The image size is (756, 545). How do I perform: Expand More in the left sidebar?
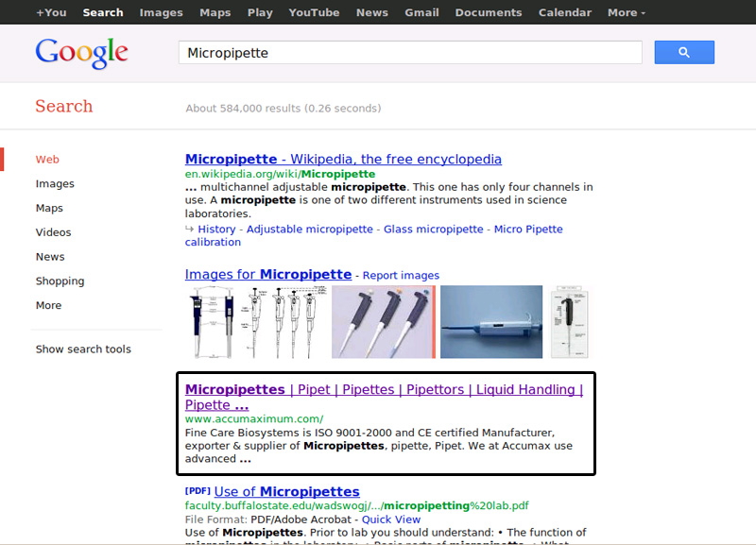click(48, 305)
